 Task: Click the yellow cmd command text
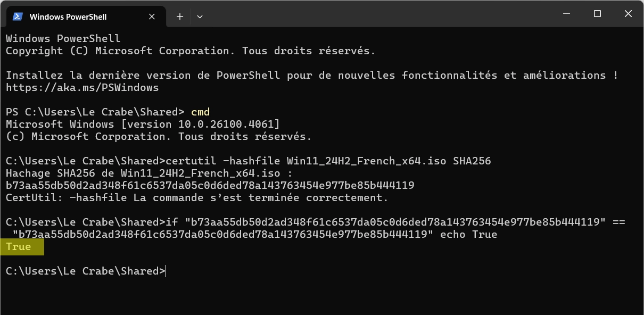201,112
